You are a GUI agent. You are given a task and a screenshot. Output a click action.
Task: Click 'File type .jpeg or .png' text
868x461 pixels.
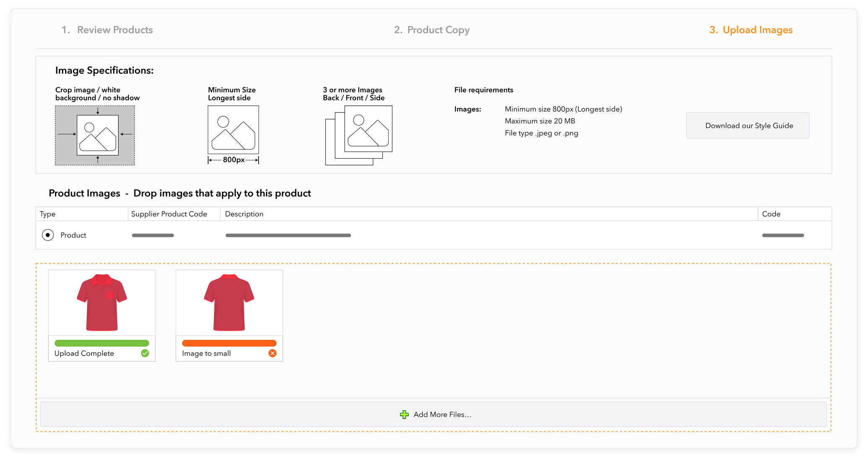[x=541, y=133]
